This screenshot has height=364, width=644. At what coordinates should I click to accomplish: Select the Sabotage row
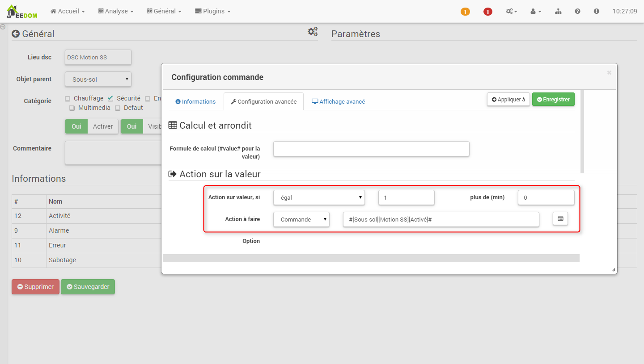pos(86,260)
